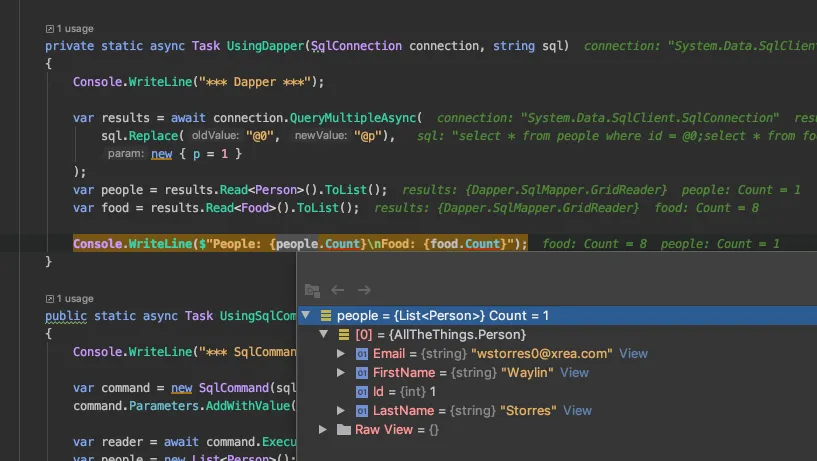Viewport: 817px width, 461px height.
Task: Click inline hint 'food: Count = 8' after Read<Food>
Action: point(707,208)
